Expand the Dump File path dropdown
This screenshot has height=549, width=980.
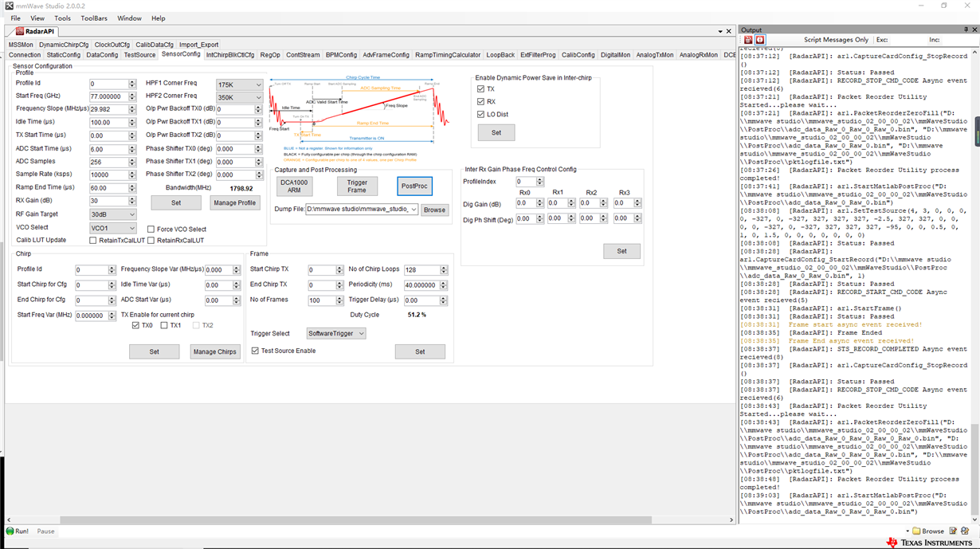(414, 210)
